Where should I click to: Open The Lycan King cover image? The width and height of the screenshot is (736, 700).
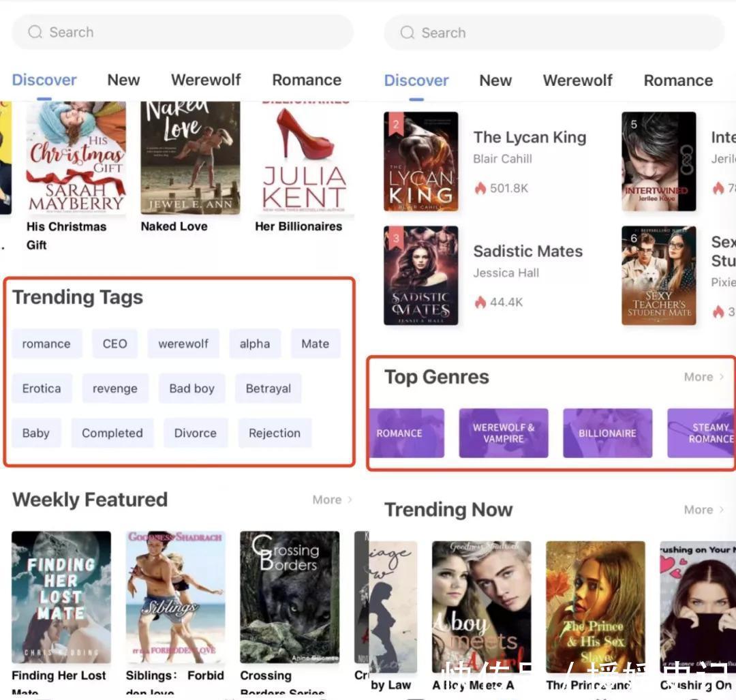tap(421, 162)
